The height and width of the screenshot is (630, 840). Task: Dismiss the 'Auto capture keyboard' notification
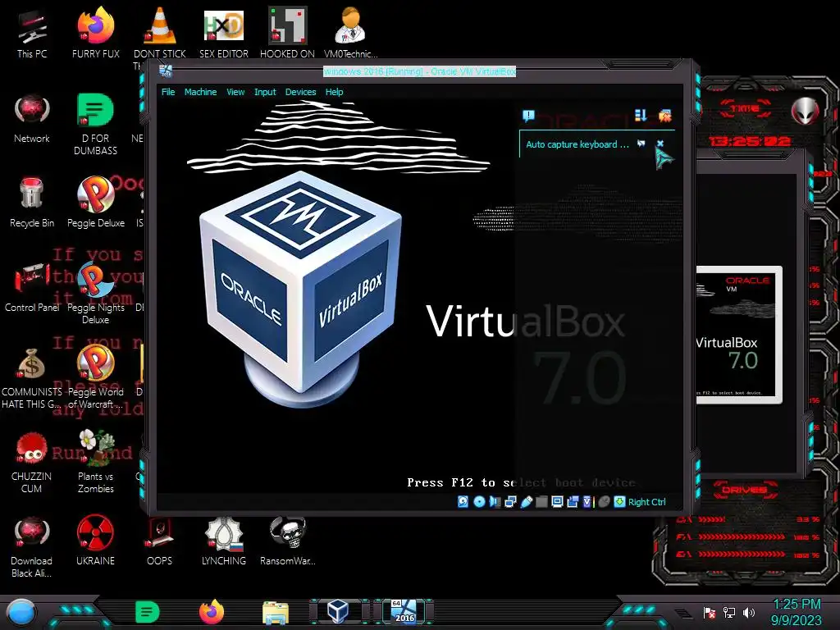point(660,144)
